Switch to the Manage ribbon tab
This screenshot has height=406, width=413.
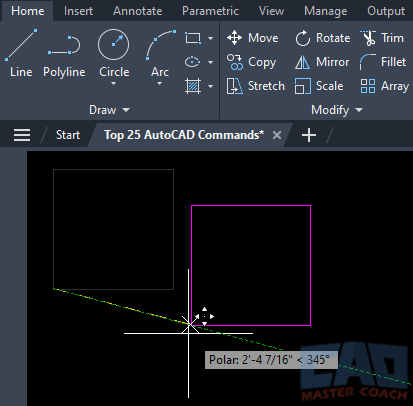pyautogui.click(x=326, y=11)
